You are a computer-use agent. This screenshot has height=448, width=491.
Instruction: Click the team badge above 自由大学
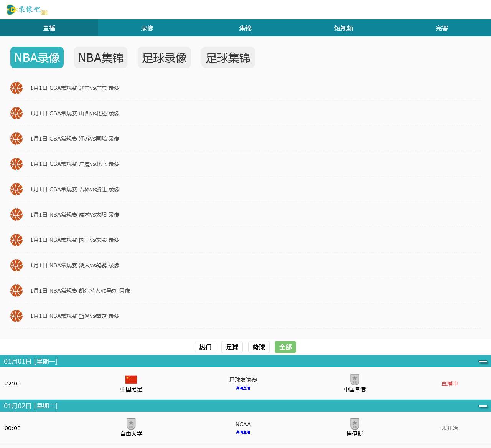tap(131, 424)
